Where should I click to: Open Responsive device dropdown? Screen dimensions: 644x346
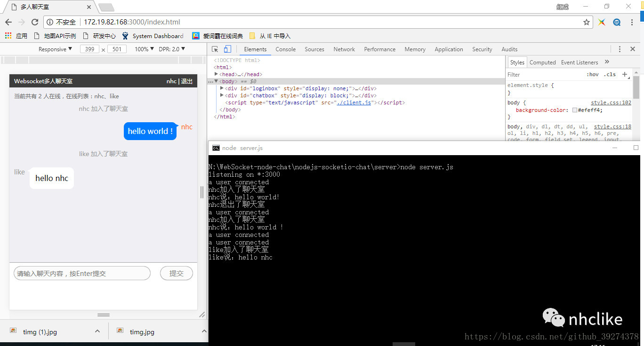click(55, 49)
